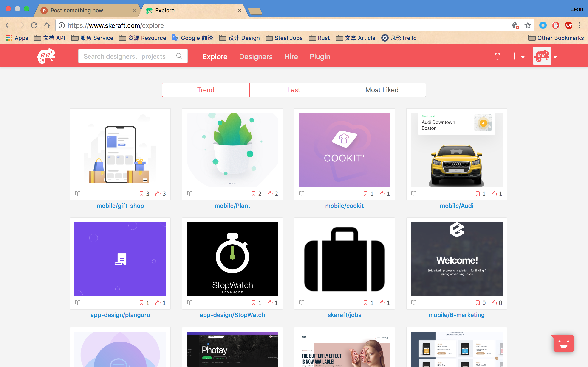588x367 pixels.
Task: Open the chat bot widget icon
Action: 563,343
